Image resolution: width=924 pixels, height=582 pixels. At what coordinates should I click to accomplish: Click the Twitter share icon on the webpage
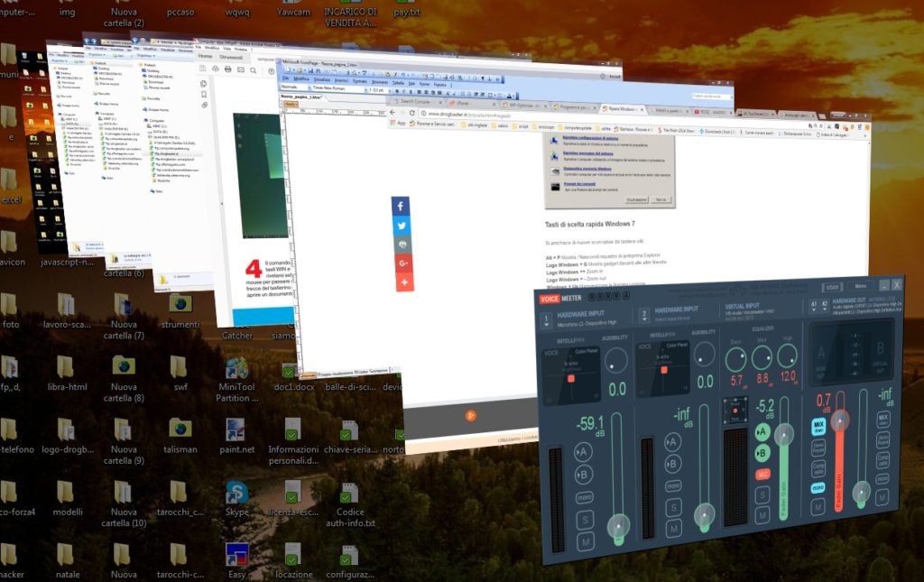pyautogui.click(x=400, y=225)
